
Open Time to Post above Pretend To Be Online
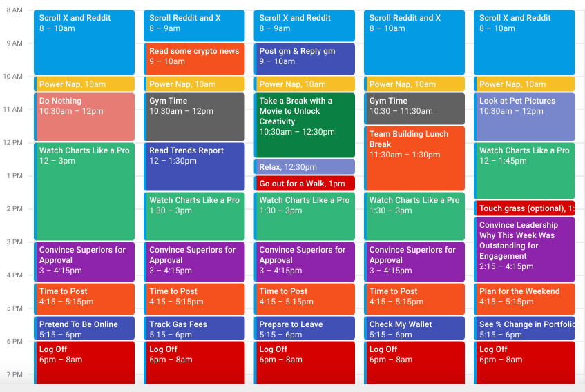click(x=84, y=300)
